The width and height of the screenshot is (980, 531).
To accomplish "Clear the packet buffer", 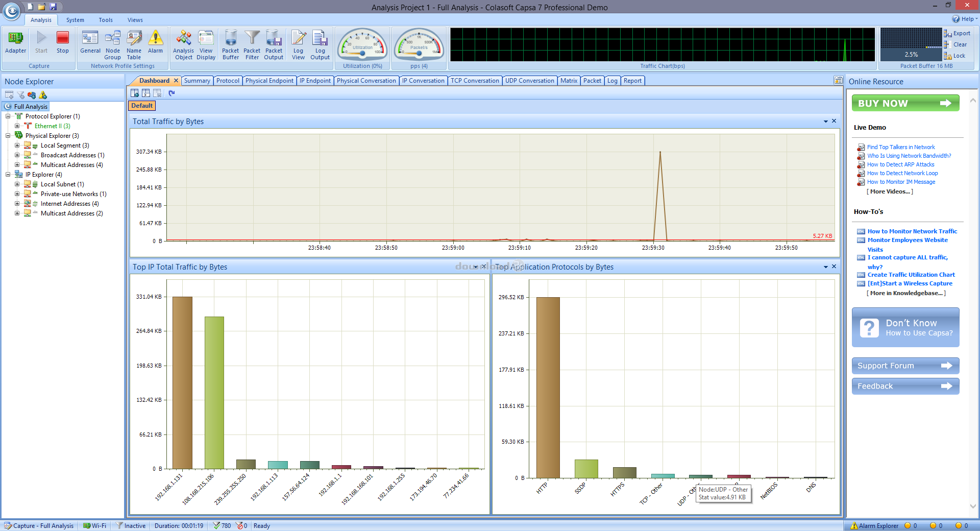I will tap(956, 44).
